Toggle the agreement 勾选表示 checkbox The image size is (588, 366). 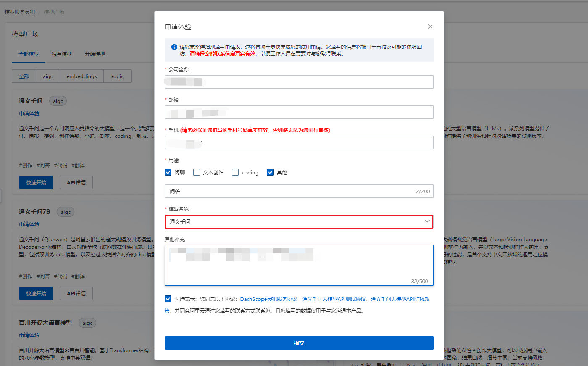pyautogui.click(x=168, y=299)
